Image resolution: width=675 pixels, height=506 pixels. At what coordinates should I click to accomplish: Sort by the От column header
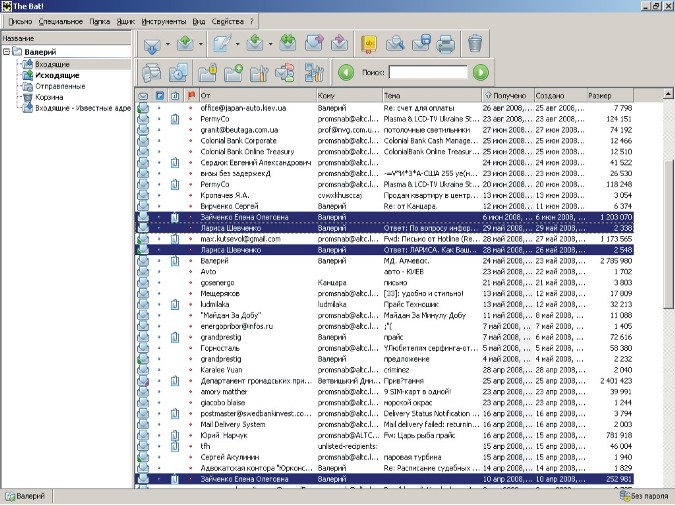coord(257,96)
